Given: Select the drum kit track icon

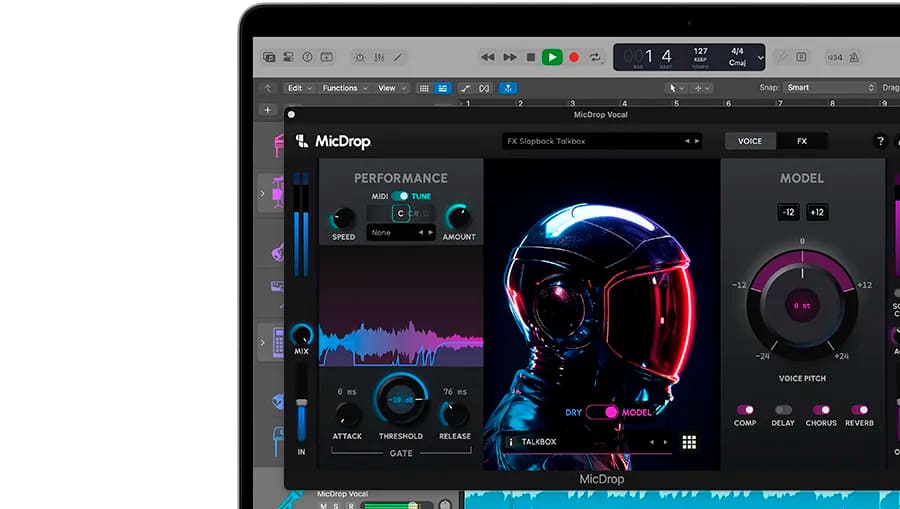Looking at the screenshot, I should pyautogui.click(x=278, y=193).
